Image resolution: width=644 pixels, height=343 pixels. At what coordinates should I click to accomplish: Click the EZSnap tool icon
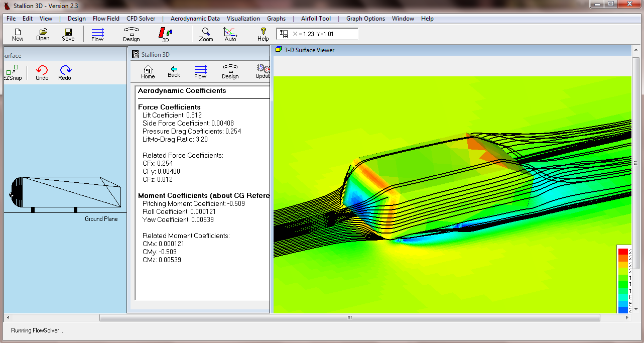12,73
